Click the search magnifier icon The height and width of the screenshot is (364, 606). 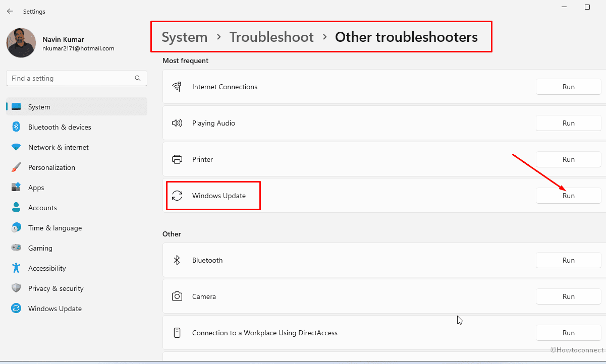(x=138, y=78)
